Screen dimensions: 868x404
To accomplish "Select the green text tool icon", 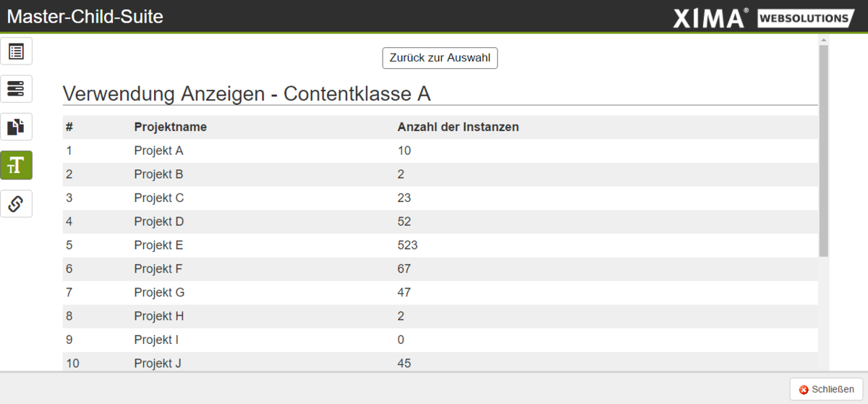I will (16, 165).
